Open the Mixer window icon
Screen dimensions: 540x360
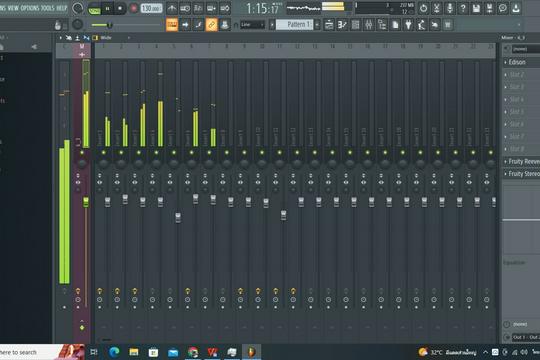[368, 25]
